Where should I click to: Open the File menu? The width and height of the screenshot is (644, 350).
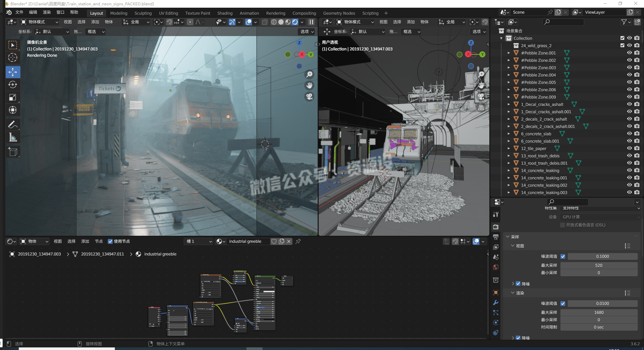(19, 12)
